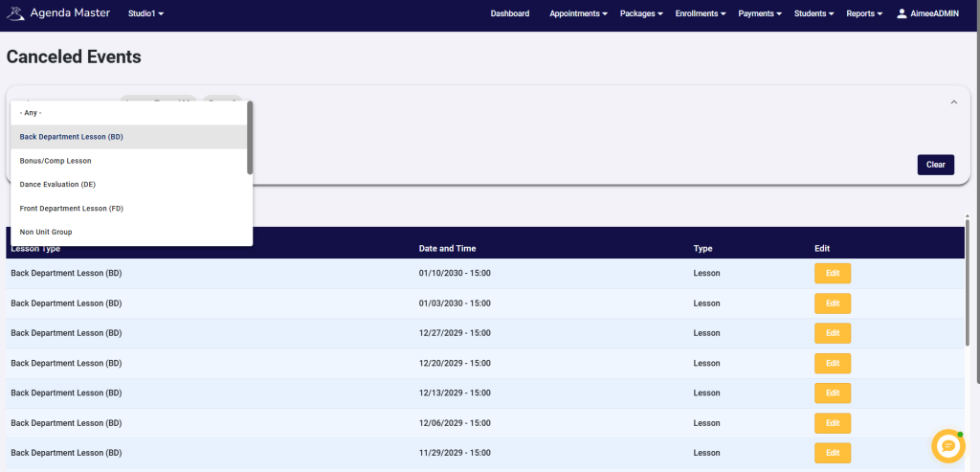Expand the Appointments menu
The width and height of the screenshot is (980, 472).
(579, 14)
